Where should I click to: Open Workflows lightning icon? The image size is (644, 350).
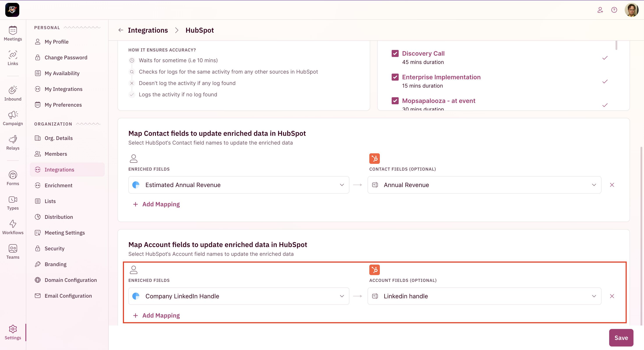[x=13, y=227]
